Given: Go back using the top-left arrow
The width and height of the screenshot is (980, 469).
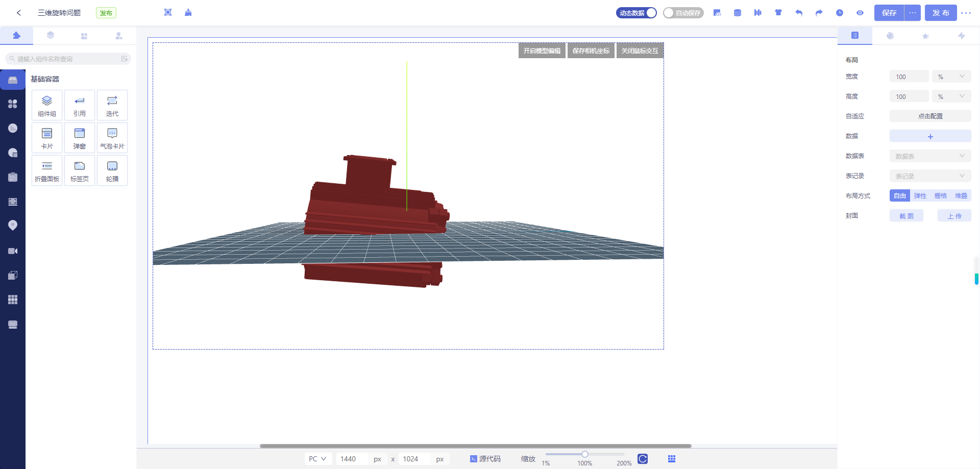Looking at the screenshot, I should pyautogui.click(x=19, y=13).
